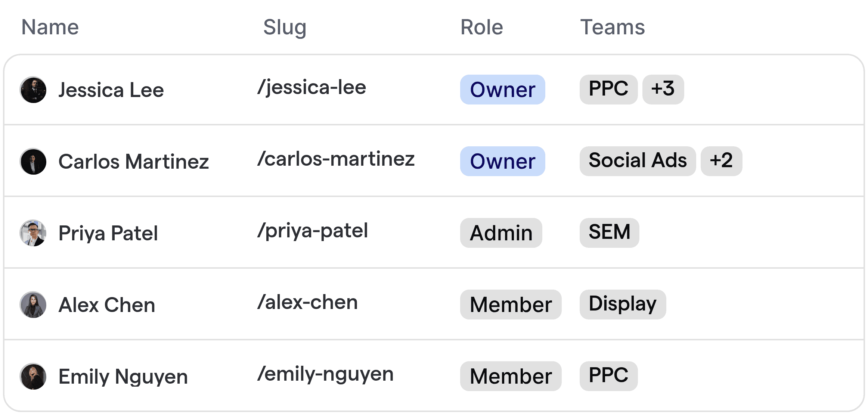Open the /carlos-martinez slug link
The height and width of the screenshot is (415, 868).
click(x=336, y=159)
